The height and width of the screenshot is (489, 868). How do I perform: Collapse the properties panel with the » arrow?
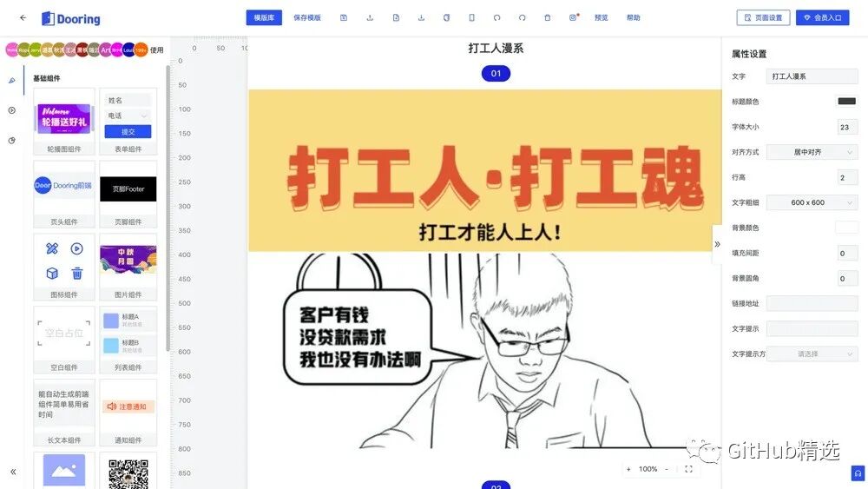717,244
